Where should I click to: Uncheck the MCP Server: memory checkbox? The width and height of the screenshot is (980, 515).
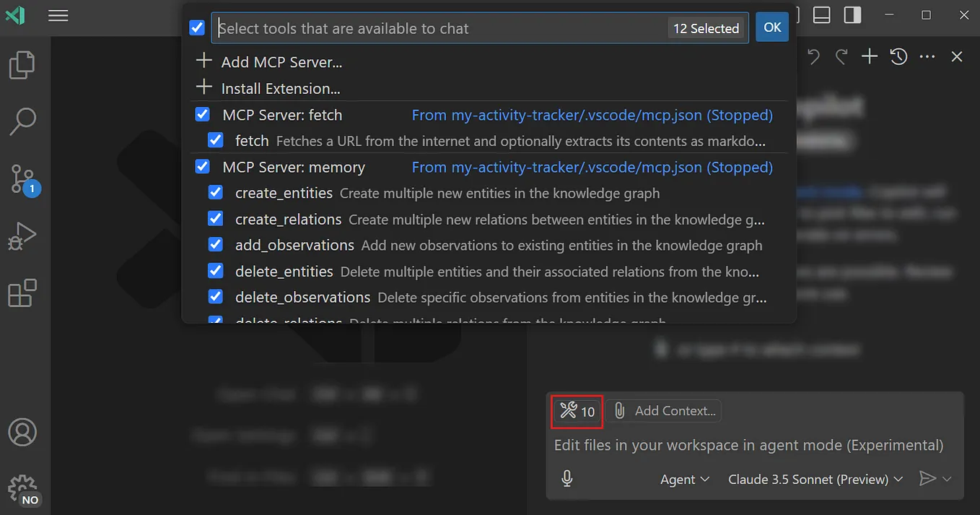[202, 166]
